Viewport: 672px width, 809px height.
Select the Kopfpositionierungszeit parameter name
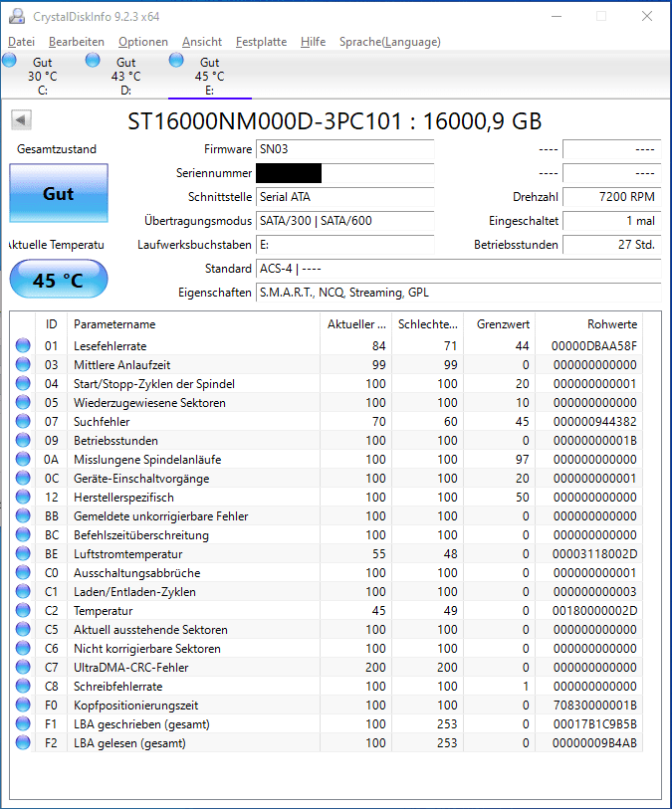pos(136,706)
